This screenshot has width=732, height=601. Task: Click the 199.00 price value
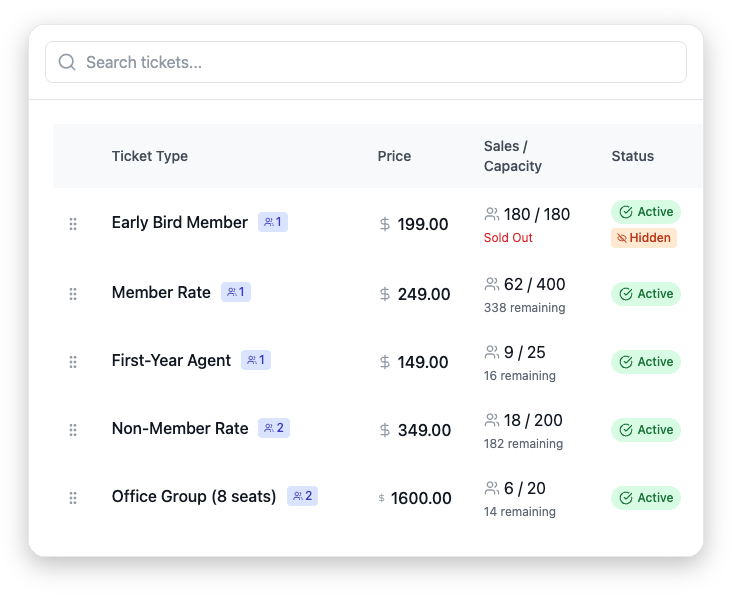[423, 224]
